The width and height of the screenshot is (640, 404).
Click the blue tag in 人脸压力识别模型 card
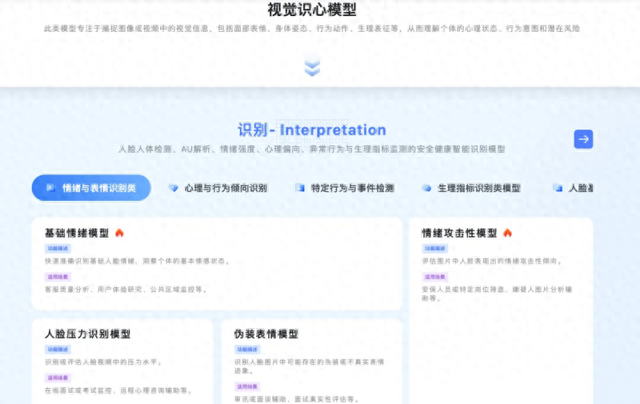coord(58,349)
